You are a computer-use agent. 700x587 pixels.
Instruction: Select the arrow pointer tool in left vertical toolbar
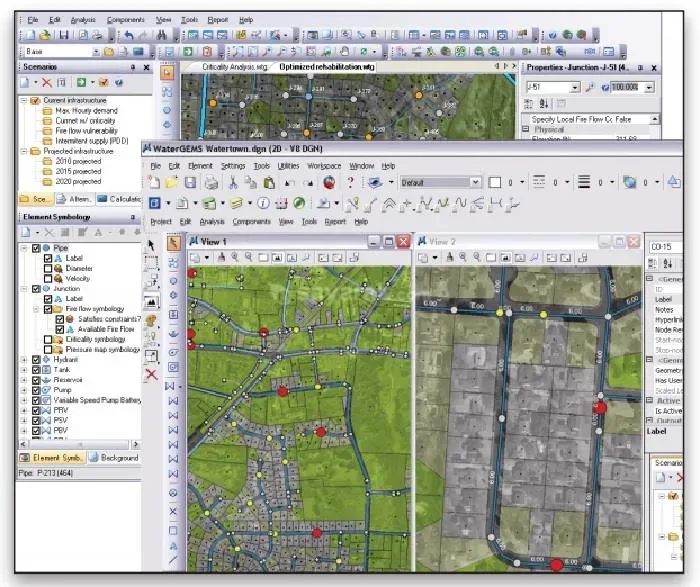(151, 245)
